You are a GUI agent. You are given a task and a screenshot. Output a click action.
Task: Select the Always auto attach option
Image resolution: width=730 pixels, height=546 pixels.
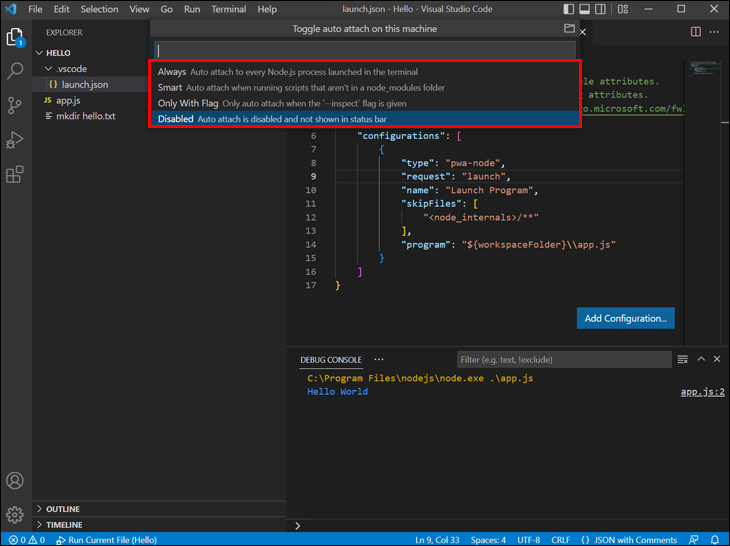coord(171,72)
